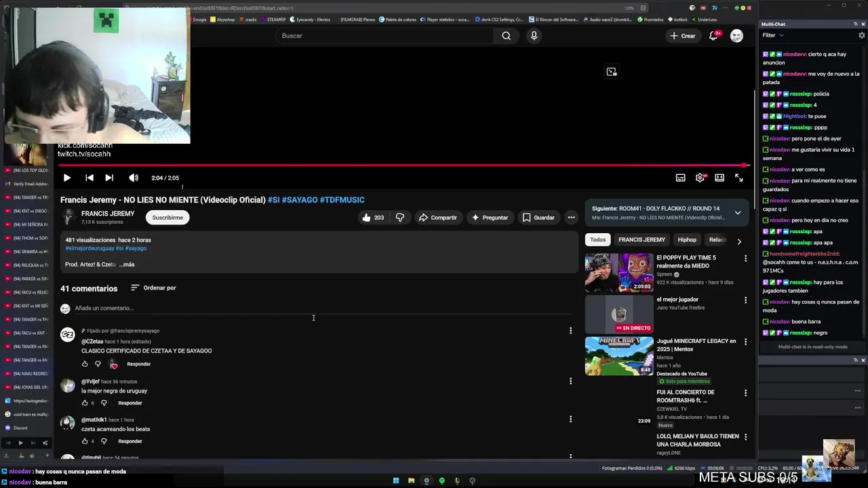Open the Paleta de colores bookmark
Screen dimensions: 868x488
pos(398,20)
